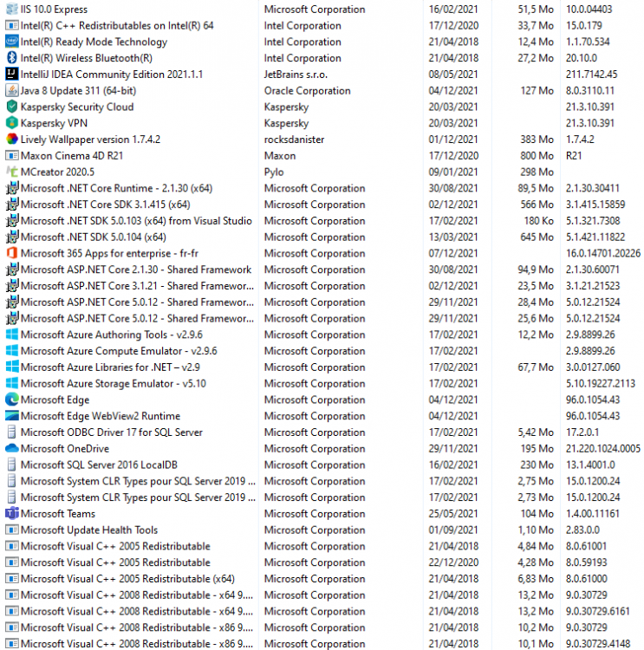The width and height of the screenshot is (644, 650).
Task: Click size 5,42 Mo
Action: click(536, 432)
